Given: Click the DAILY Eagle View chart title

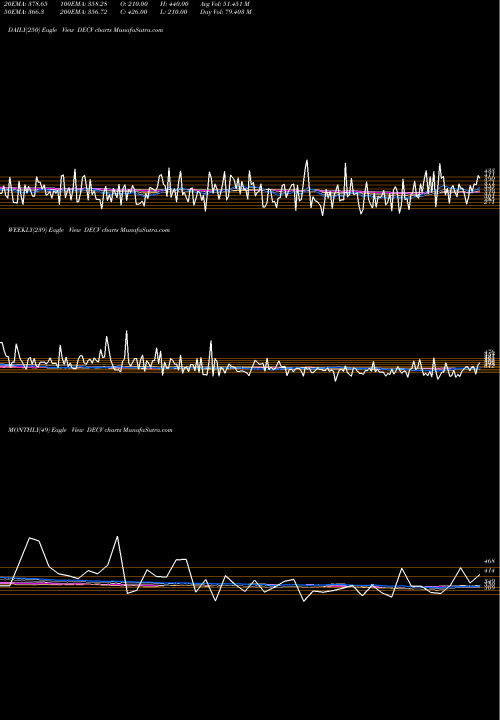Looking at the screenshot, I should 85,30.
